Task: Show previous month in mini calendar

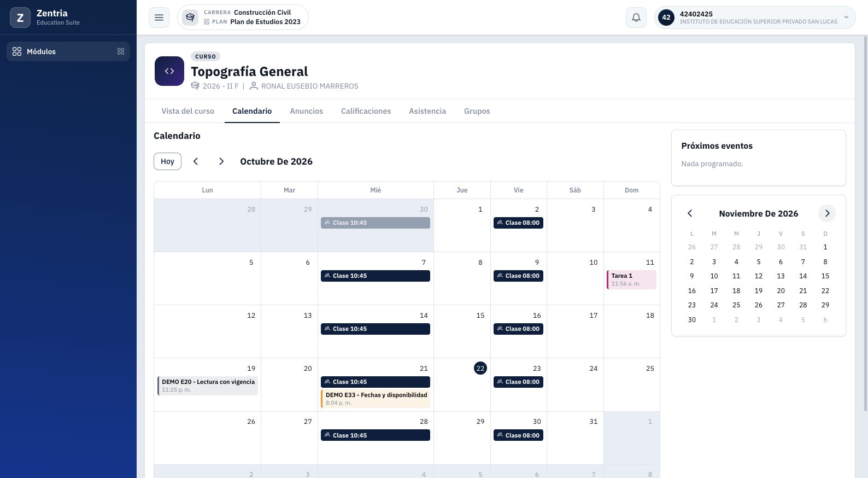Action: [690, 213]
